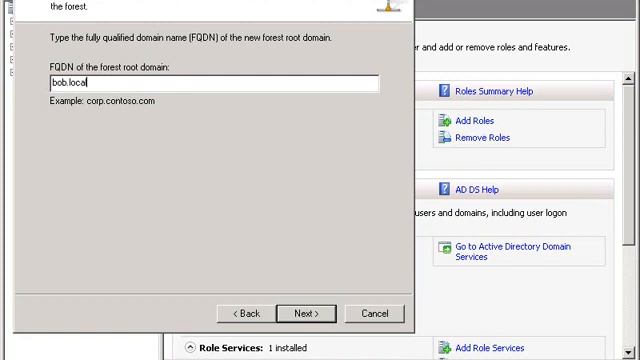
Task: Click the FQDN of the forest root domain field
Action: pos(214,83)
